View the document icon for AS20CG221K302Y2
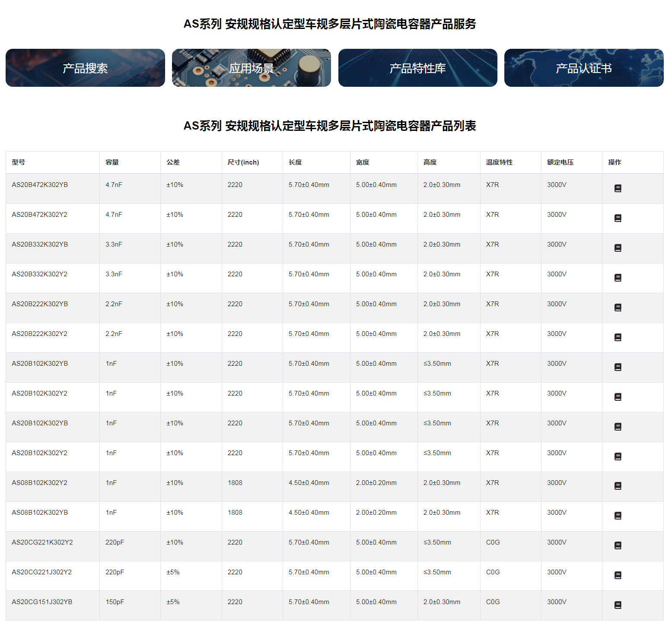 coord(618,546)
